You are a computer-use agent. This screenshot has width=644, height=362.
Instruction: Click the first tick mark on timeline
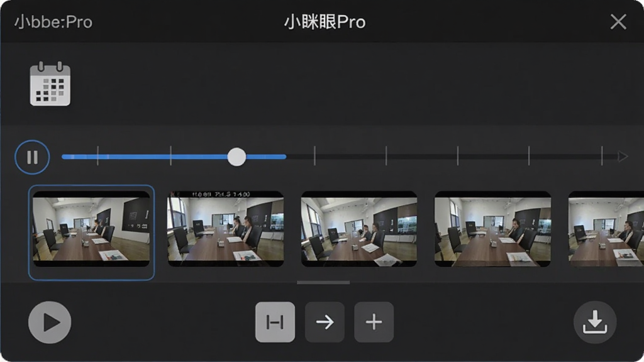point(97,156)
